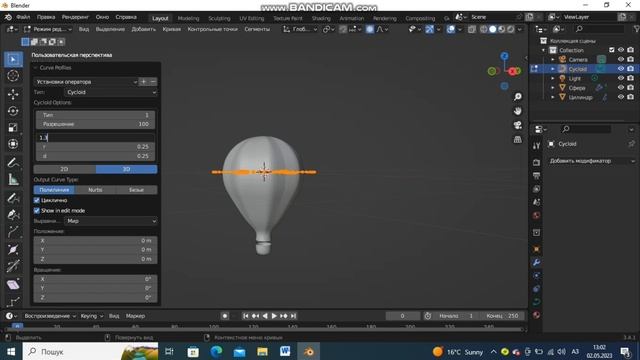Viewport: 640px width, 360px height.
Task: Activate the 3D Cursor tool
Action: tap(13, 76)
